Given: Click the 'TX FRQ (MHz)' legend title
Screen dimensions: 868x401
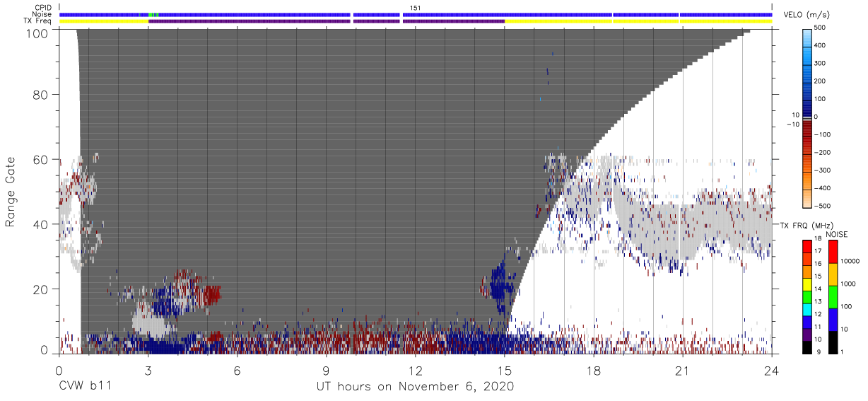Looking at the screenshot, I should tap(807, 226).
